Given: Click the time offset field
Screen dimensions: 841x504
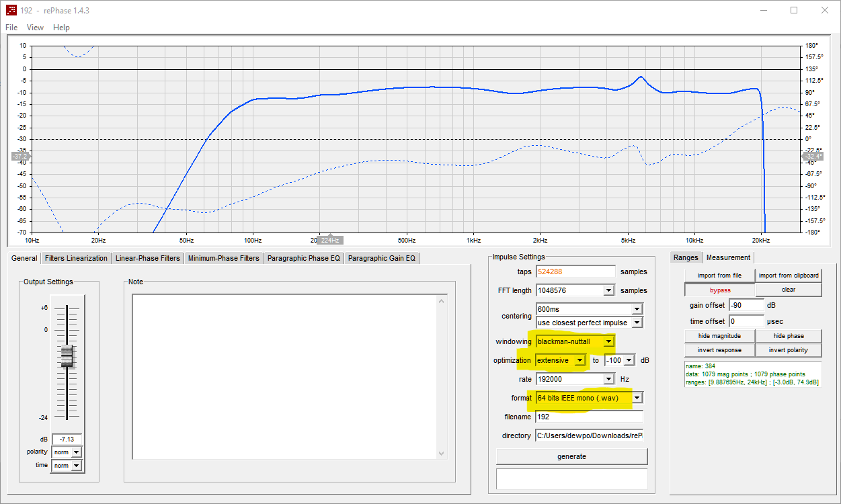Looking at the screenshot, I should coord(746,321).
